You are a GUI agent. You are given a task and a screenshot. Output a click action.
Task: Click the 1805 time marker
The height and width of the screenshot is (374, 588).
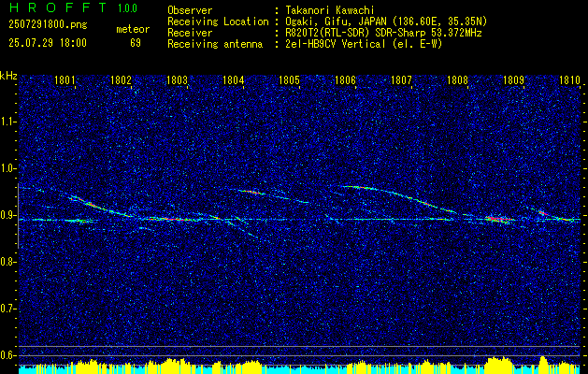(x=289, y=79)
